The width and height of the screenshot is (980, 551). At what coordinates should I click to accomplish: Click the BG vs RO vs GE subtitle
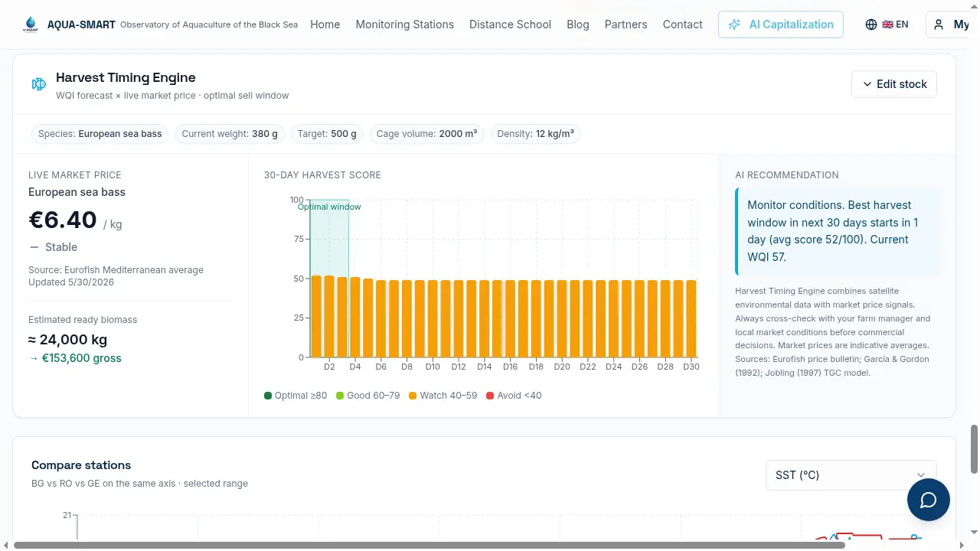pyautogui.click(x=139, y=484)
